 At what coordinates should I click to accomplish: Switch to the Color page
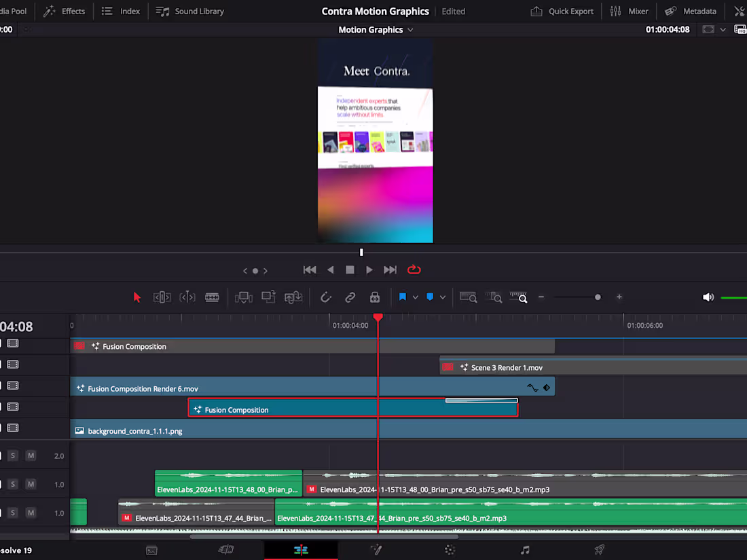coord(450,550)
